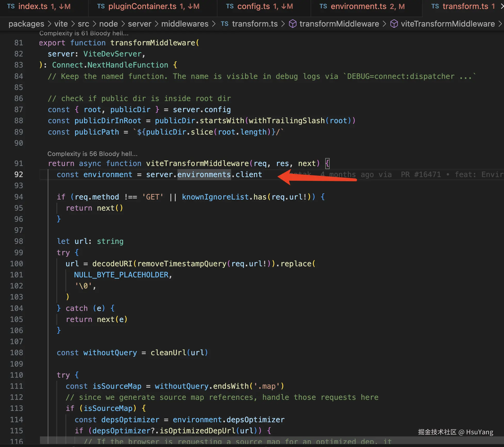Click the Complexity is 61 code lens
This screenshot has height=447, width=504.
[x=84, y=33]
